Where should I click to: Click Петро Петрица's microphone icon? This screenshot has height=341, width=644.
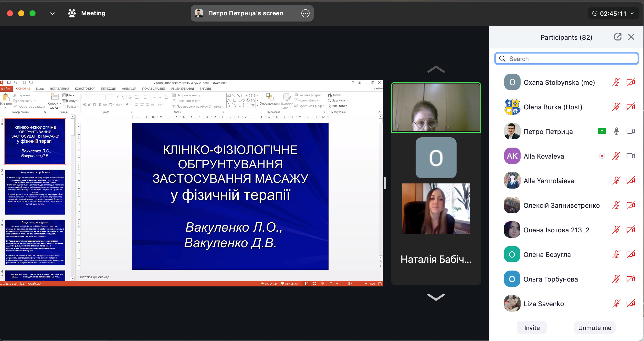(x=616, y=131)
